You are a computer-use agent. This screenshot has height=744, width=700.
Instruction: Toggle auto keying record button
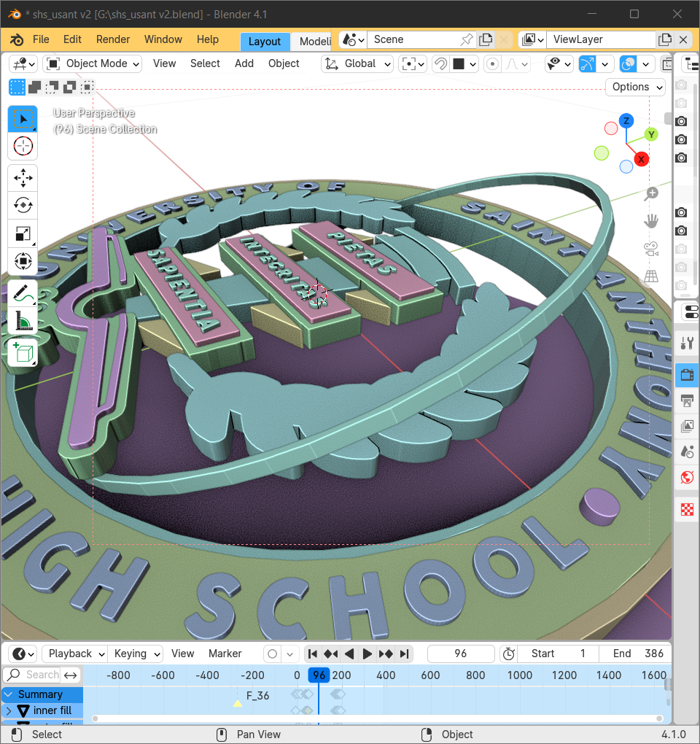pos(272,654)
